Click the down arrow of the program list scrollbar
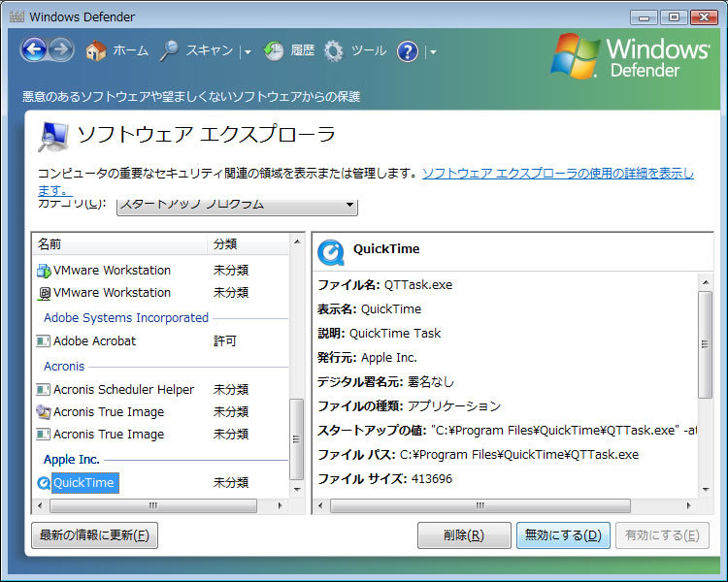This screenshot has width=728, height=582. click(x=297, y=490)
